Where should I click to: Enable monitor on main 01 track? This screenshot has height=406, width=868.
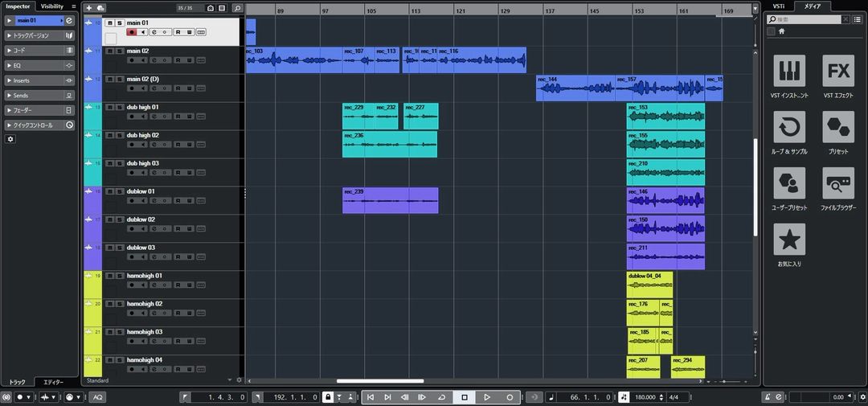(x=143, y=32)
